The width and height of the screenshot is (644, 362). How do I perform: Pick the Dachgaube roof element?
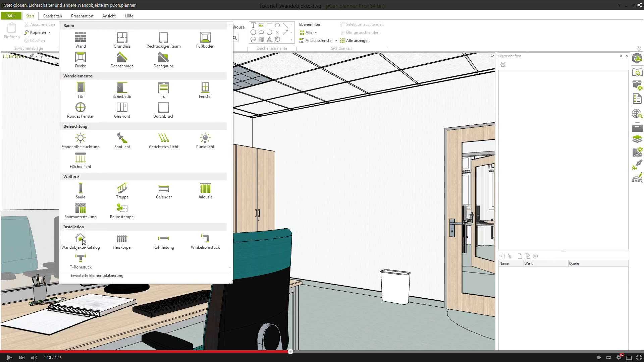(163, 58)
